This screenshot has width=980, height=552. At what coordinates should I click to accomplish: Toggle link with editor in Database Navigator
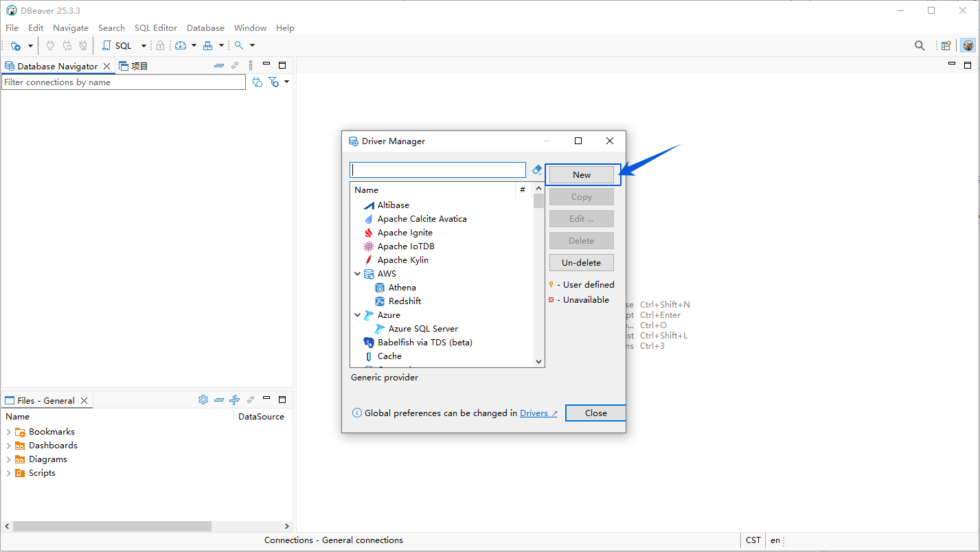click(235, 66)
